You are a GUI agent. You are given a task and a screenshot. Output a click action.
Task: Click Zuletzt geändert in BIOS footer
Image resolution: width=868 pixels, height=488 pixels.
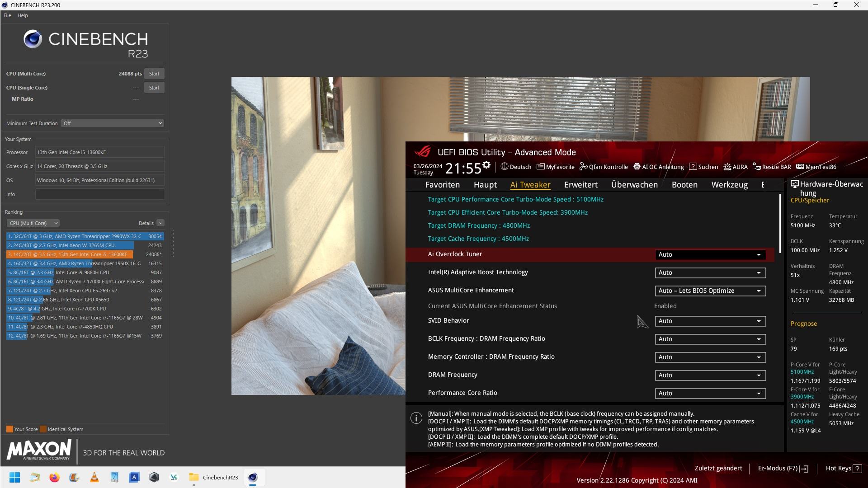pyautogui.click(x=718, y=468)
